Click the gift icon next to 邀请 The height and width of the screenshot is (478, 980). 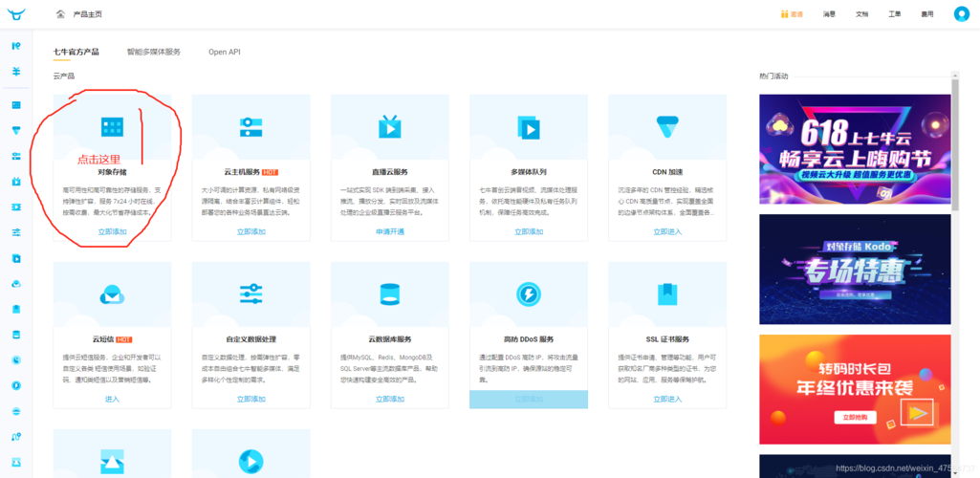[x=784, y=13]
